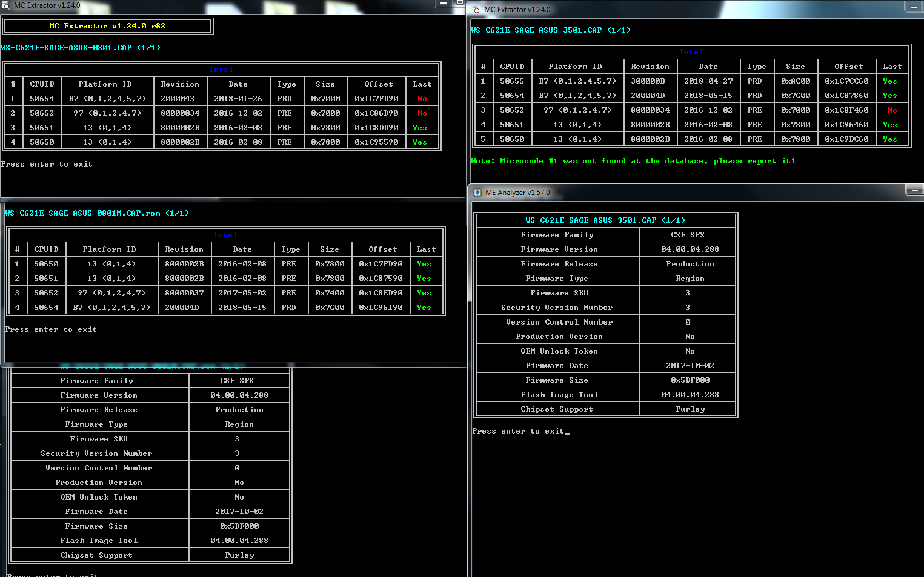Image resolution: width=924 pixels, height=577 pixels.
Task: Select Firmware Size 0x5DF000 in the ME Analyzer v1.57.0 window
Action: click(690, 380)
